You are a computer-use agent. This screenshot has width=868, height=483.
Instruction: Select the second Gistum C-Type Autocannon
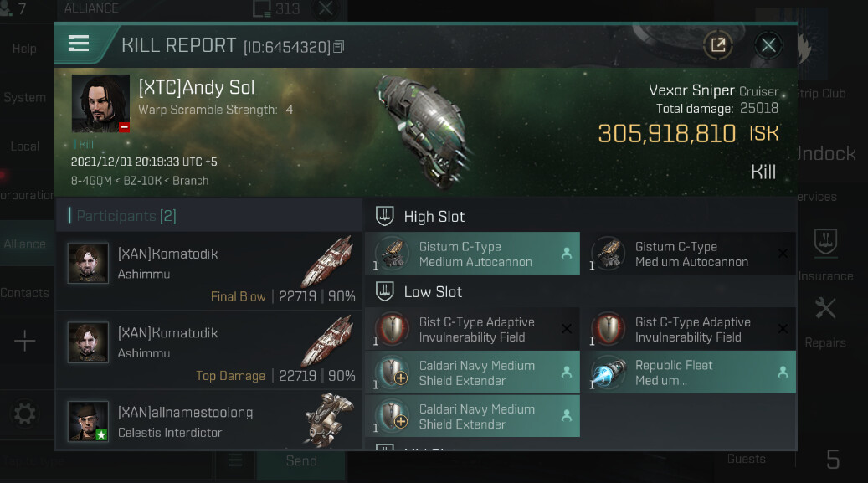[x=688, y=254]
